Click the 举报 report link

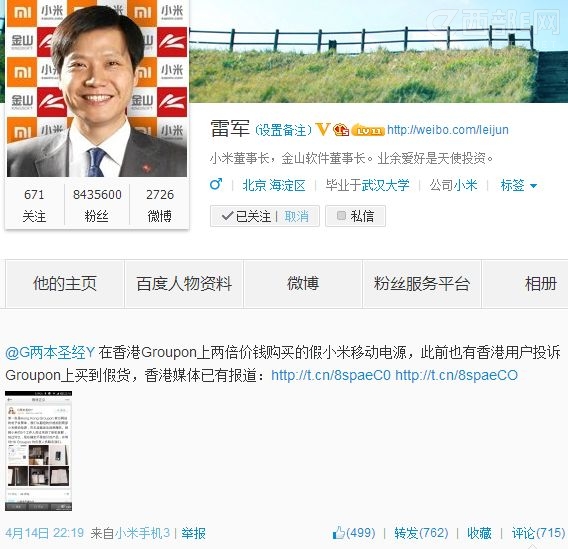[193, 533]
